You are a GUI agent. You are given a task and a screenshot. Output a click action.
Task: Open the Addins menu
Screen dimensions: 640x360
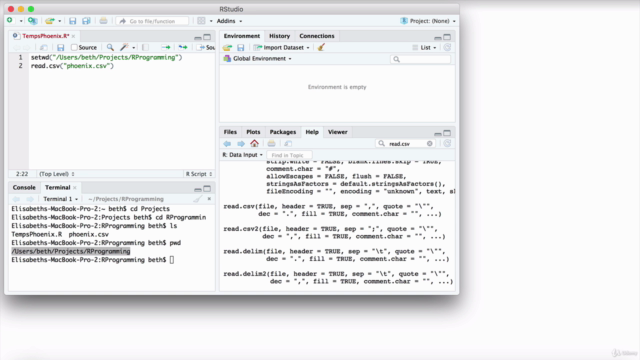[229, 21]
